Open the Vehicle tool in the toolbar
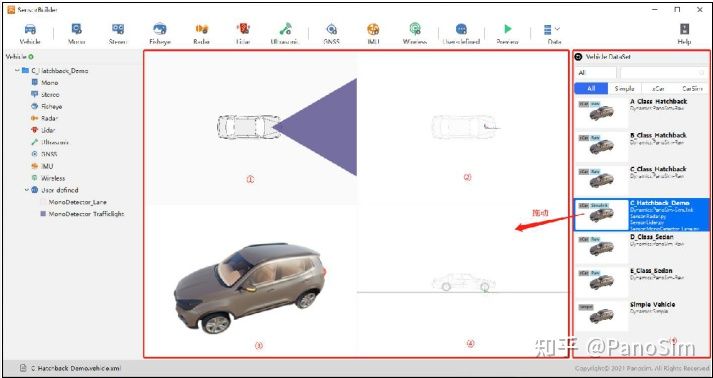The height and width of the screenshot is (378, 713). [30, 34]
